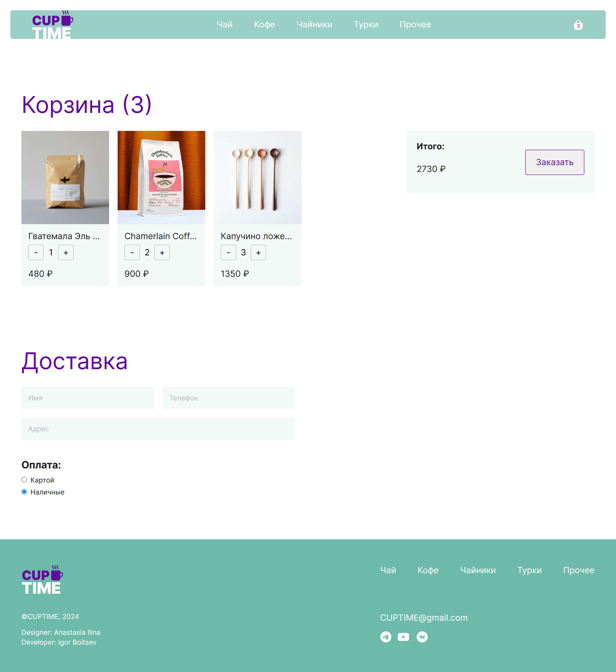Decrease Капучино ложечки quantity with minus
This screenshot has height=672, width=616.
pyautogui.click(x=228, y=252)
